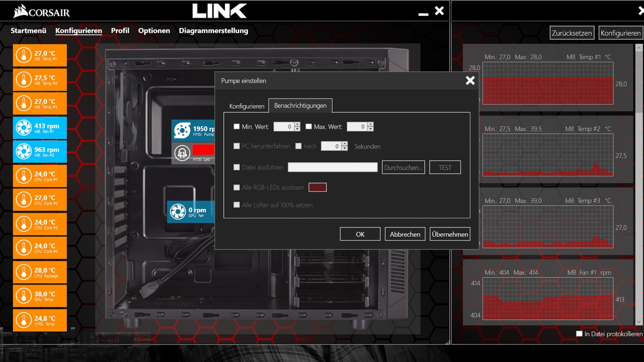
Task: Click the Corsair logo
Action: [41, 11]
